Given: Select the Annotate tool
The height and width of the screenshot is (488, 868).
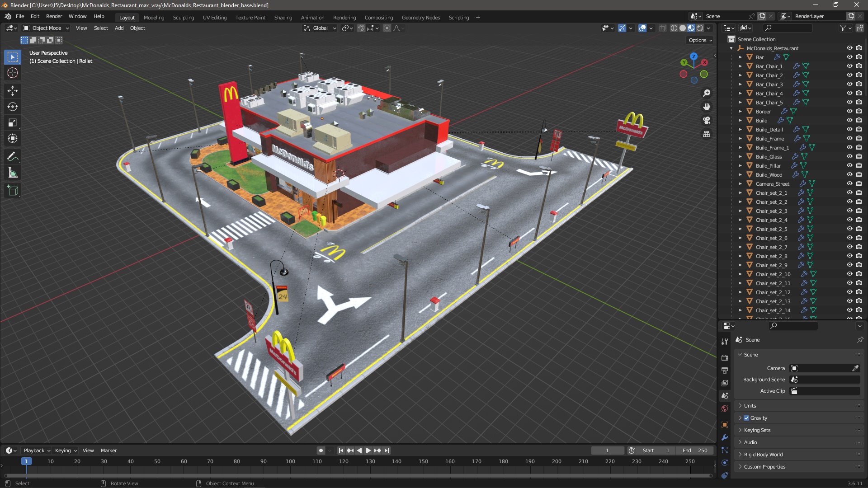Looking at the screenshot, I should [x=13, y=157].
